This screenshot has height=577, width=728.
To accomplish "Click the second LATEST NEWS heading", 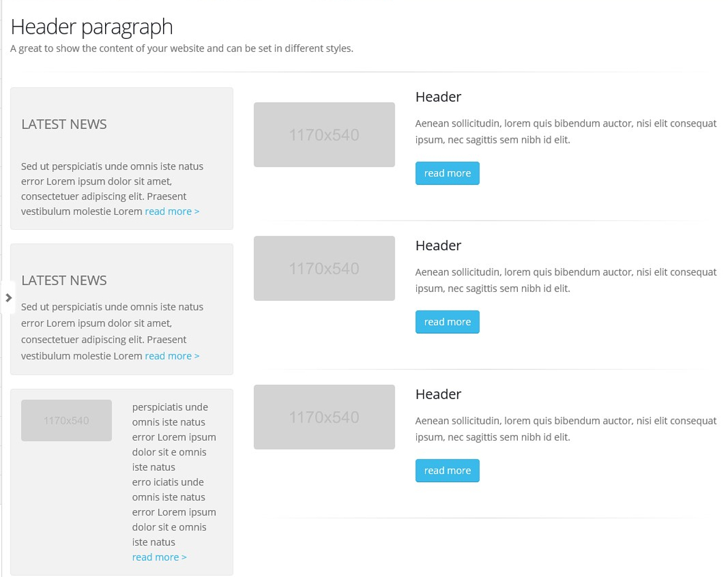I will pyautogui.click(x=64, y=280).
